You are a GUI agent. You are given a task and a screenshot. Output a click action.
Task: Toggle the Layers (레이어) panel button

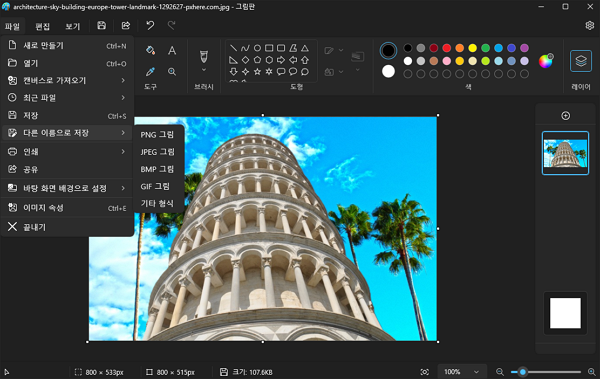coord(581,61)
